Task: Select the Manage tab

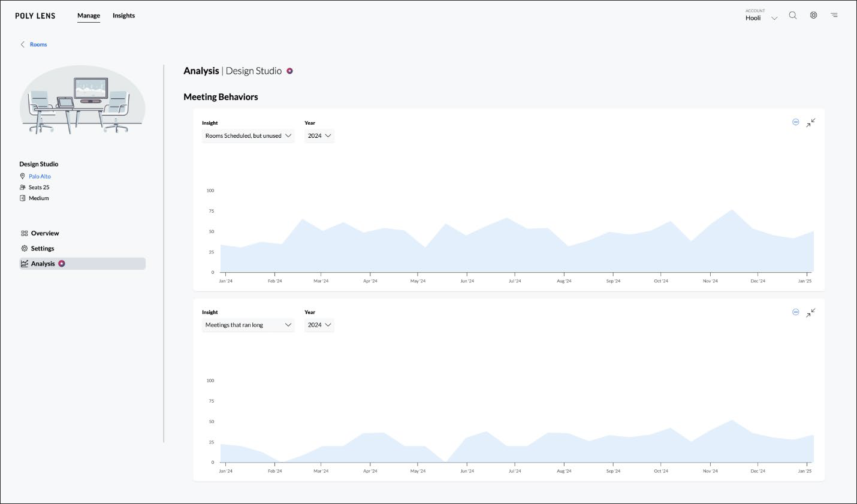Action: [89, 16]
